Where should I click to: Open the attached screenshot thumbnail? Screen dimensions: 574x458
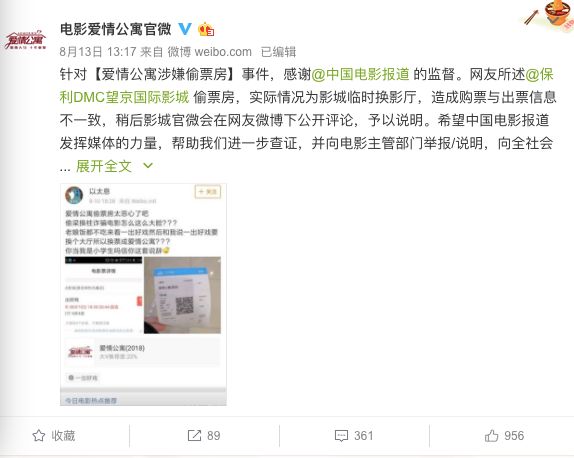coord(143,294)
